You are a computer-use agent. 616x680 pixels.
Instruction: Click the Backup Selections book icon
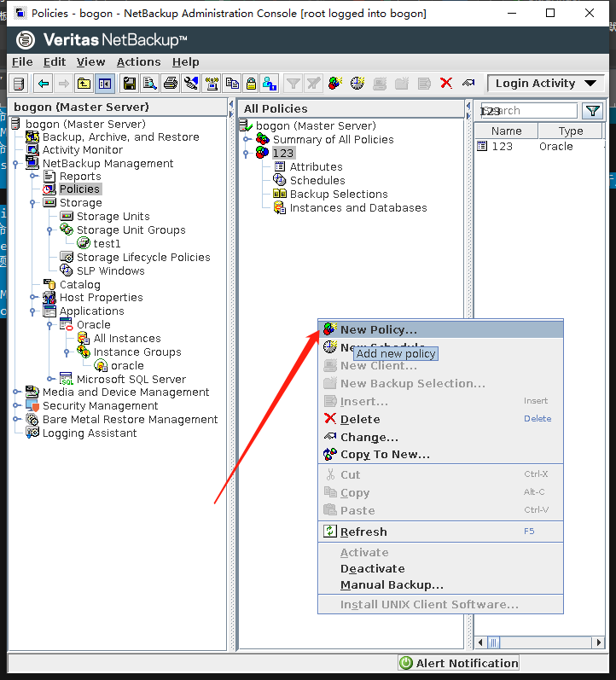(x=279, y=194)
